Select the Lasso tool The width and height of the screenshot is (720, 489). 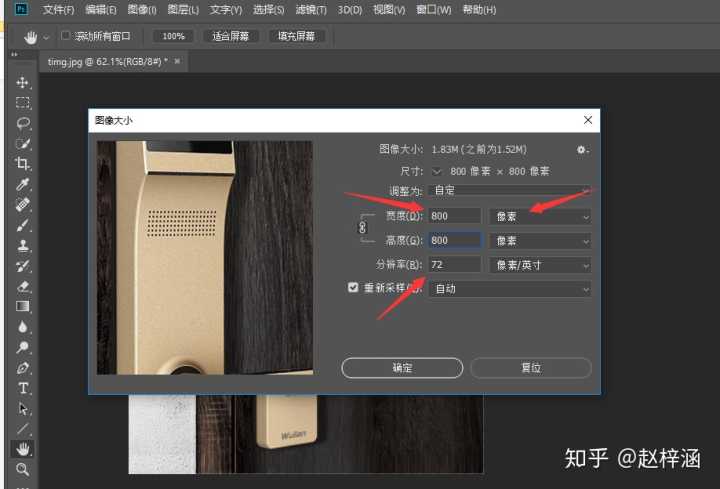[x=22, y=123]
